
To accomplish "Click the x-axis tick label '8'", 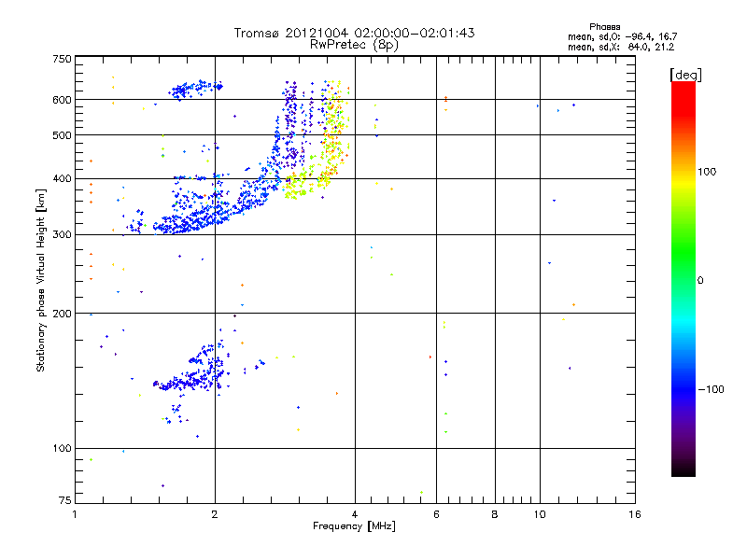I will [x=495, y=514].
